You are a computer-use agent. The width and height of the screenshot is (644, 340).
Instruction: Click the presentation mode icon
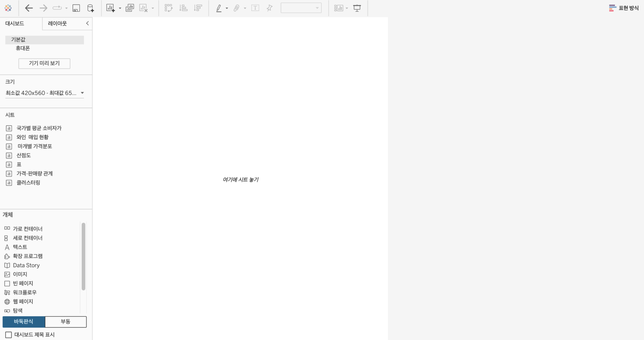tap(357, 8)
